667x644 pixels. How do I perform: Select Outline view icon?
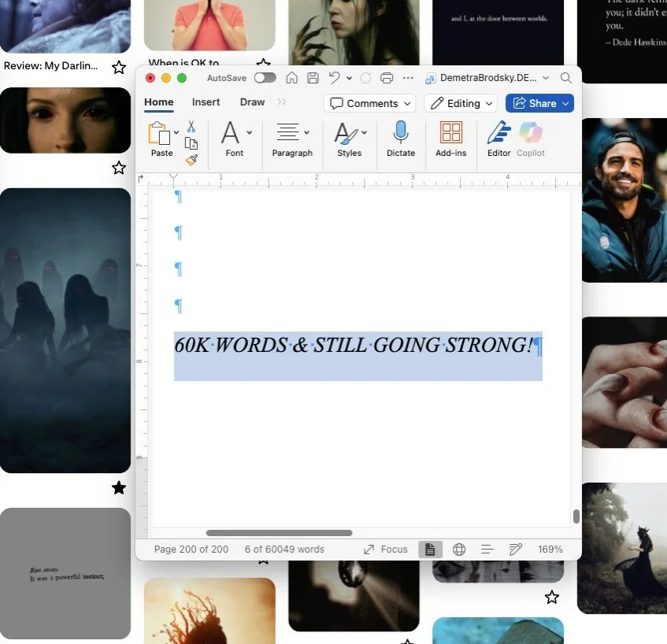pos(487,550)
